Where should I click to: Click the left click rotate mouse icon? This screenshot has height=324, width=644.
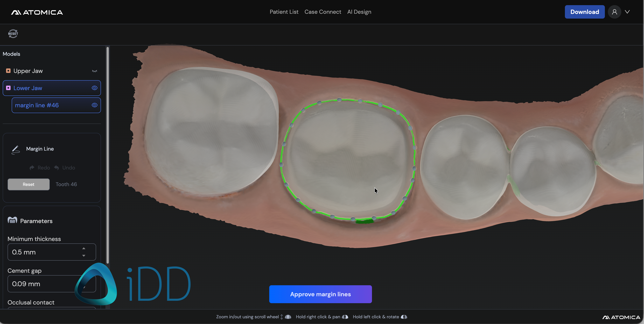click(x=404, y=317)
